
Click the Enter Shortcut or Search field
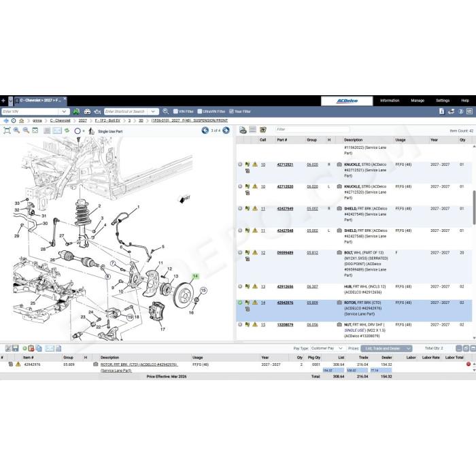(x=126, y=112)
